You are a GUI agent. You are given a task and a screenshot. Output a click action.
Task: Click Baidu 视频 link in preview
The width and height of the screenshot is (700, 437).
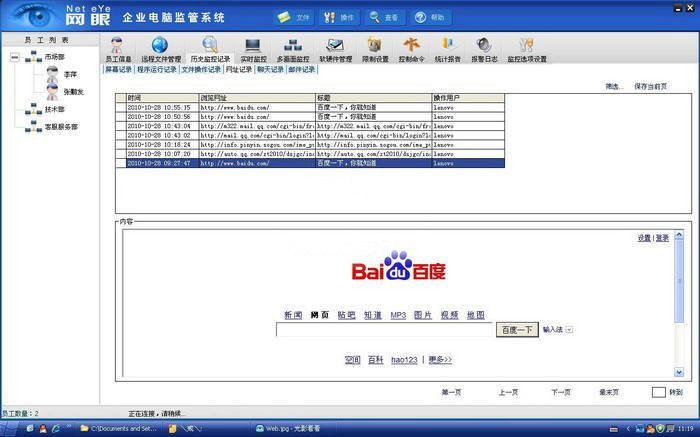coord(450,315)
